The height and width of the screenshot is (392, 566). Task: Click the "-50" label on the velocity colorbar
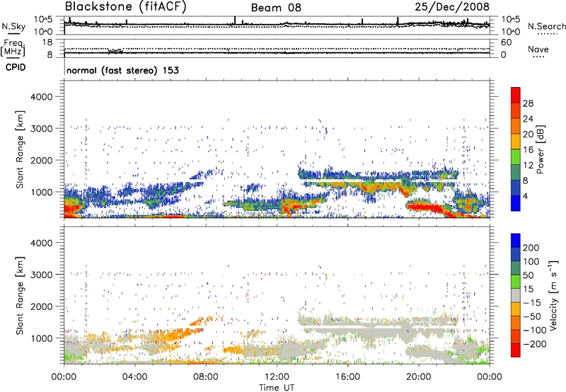click(x=532, y=316)
